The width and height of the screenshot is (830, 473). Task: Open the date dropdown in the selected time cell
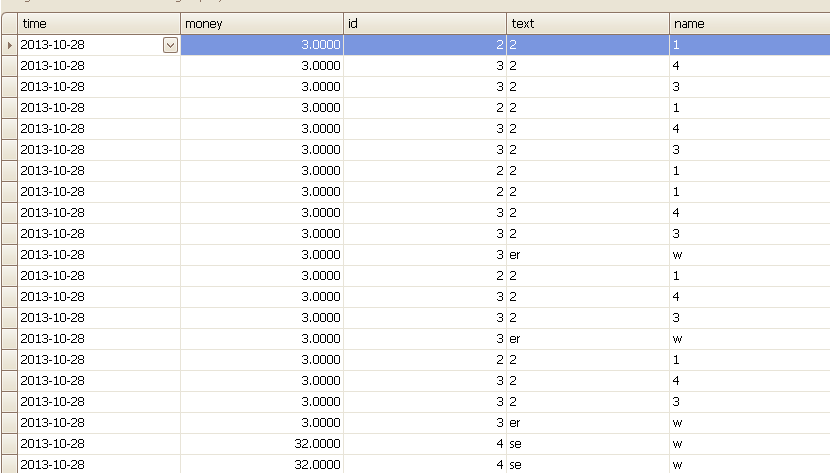pyautogui.click(x=170, y=45)
